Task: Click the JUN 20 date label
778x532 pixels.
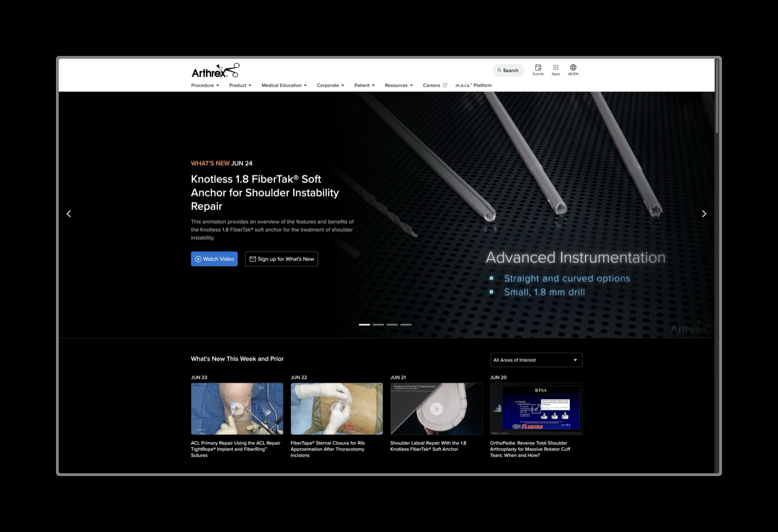Action: coord(498,377)
